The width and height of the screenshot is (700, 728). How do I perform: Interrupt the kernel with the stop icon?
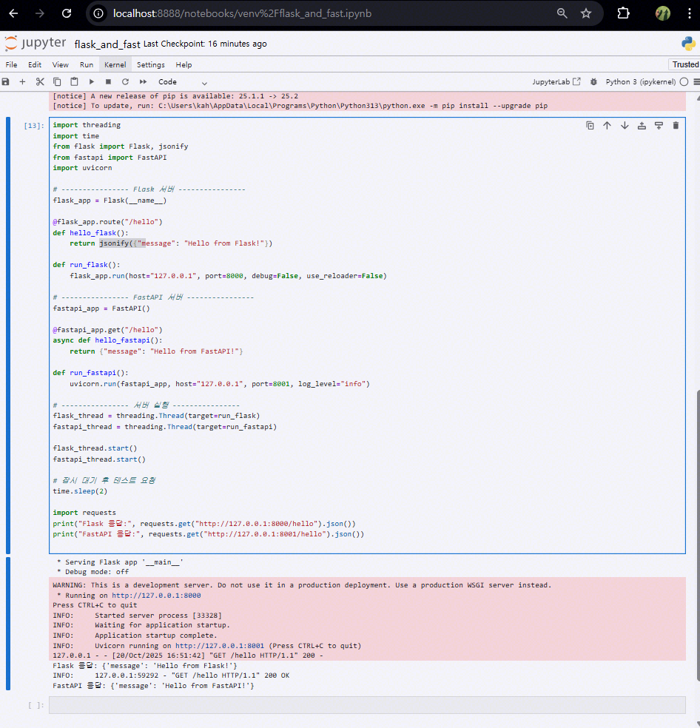click(108, 81)
